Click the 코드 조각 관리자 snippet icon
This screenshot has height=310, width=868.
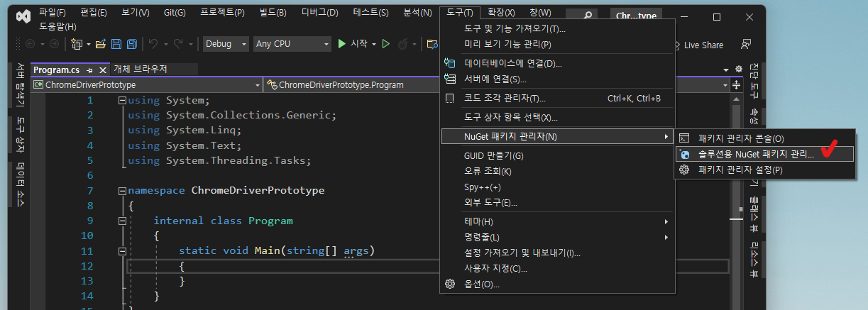[449, 98]
